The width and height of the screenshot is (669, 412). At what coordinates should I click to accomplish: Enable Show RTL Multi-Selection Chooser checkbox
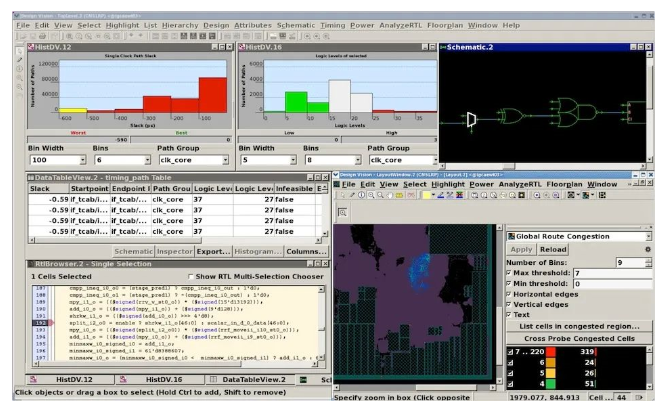[191, 277]
